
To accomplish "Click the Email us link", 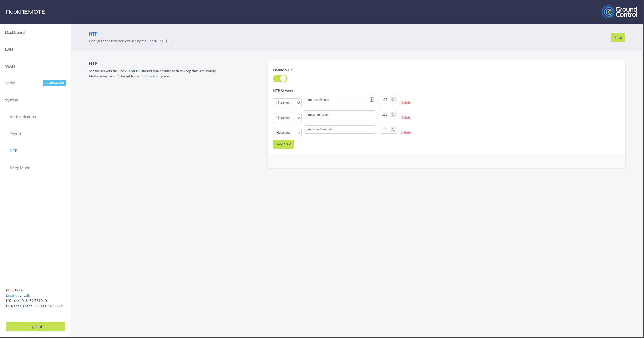I will point(12,295).
